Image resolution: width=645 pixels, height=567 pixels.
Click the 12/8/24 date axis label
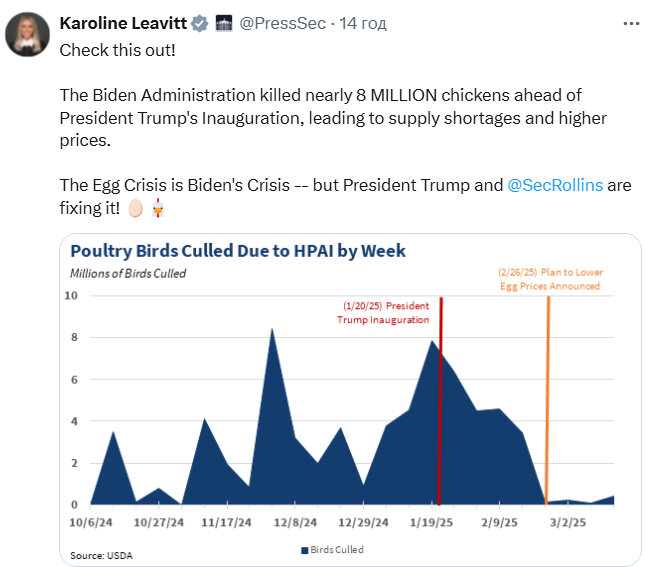point(295,522)
